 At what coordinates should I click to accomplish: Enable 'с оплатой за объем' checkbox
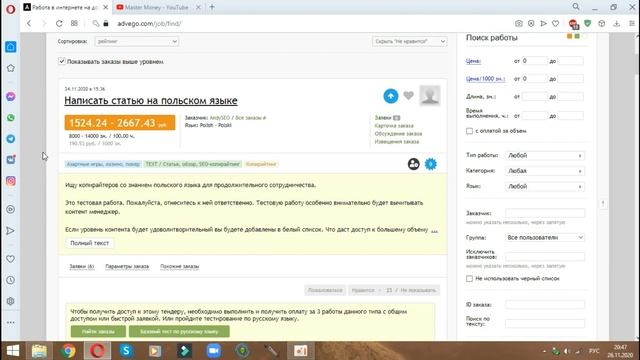[x=469, y=131]
